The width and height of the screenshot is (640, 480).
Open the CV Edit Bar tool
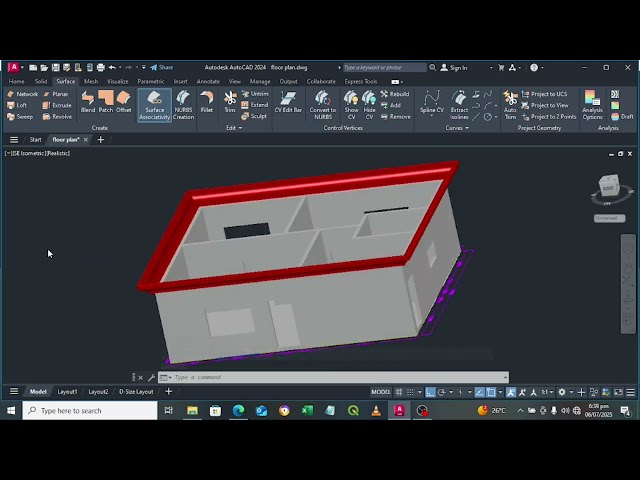(288, 102)
